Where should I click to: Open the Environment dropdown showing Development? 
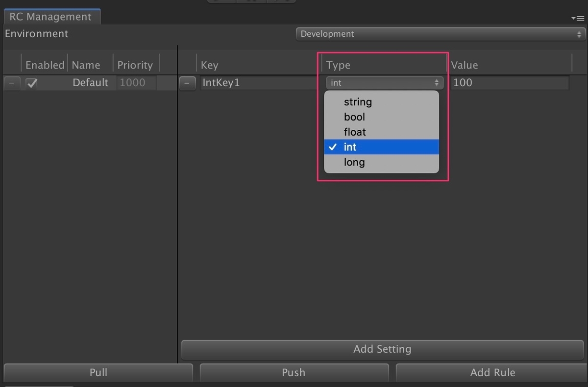coord(440,34)
